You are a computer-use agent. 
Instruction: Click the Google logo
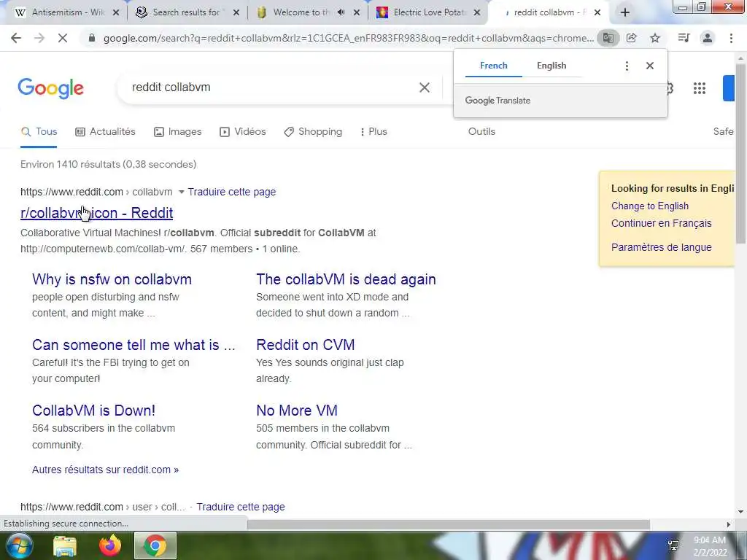50,88
